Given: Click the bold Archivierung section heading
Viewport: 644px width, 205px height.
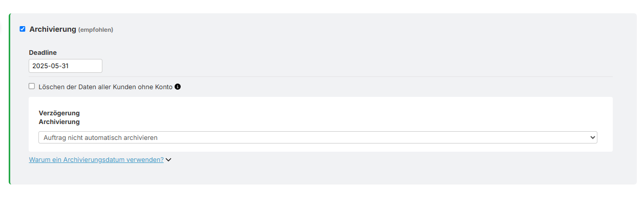Looking at the screenshot, I should pyautogui.click(x=53, y=29).
